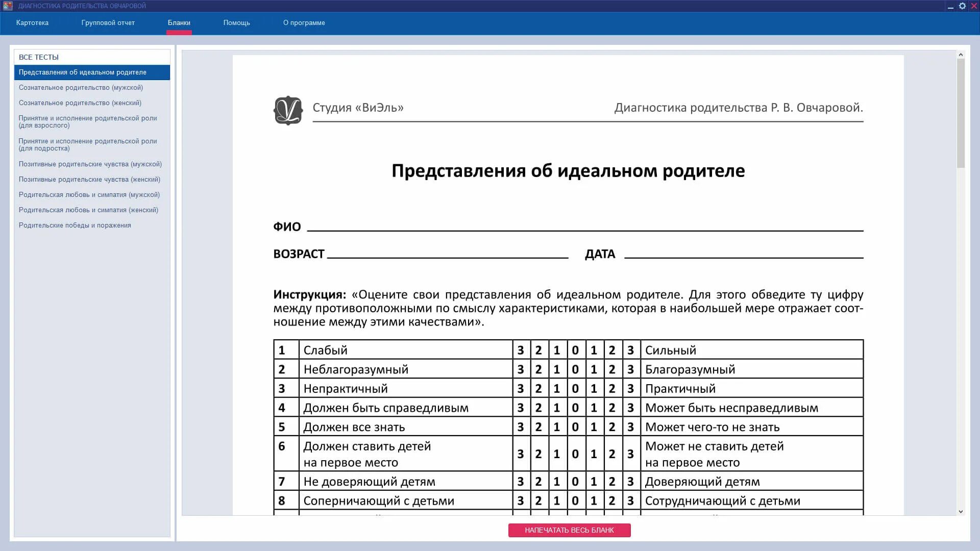
Task: Click the vertical scrollbar thumb of the form
Action: coord(961,112)
